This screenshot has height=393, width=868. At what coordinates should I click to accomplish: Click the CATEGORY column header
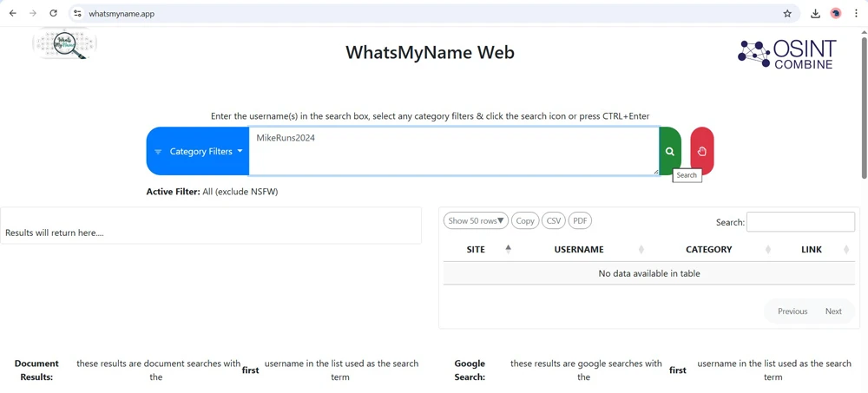tap(708, 250)
